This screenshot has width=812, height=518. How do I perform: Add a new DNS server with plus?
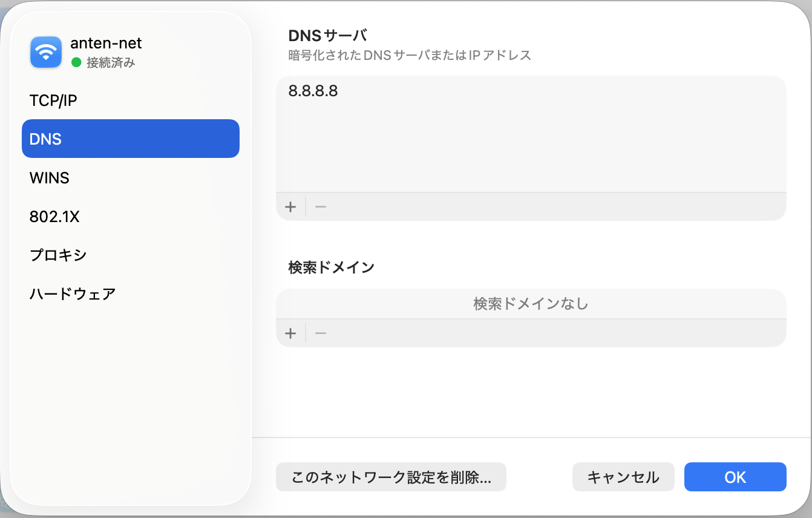click(x=290, y=207)
